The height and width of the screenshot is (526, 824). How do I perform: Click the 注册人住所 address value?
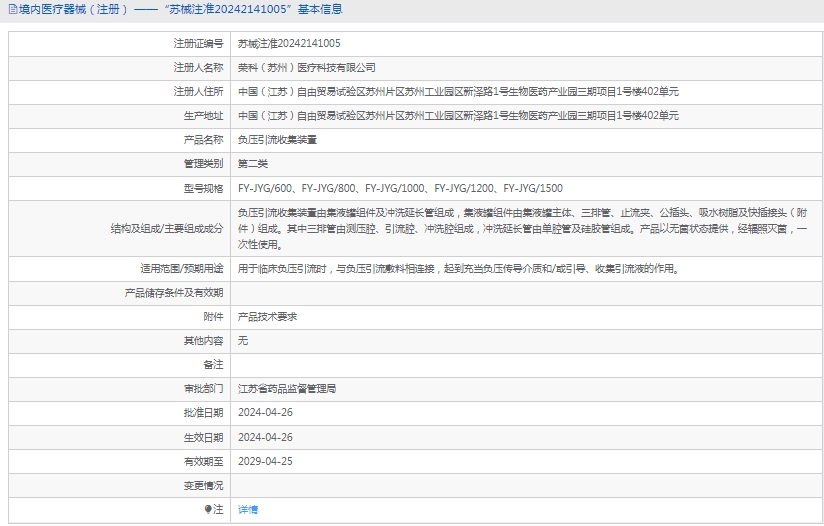click(458, 92)
